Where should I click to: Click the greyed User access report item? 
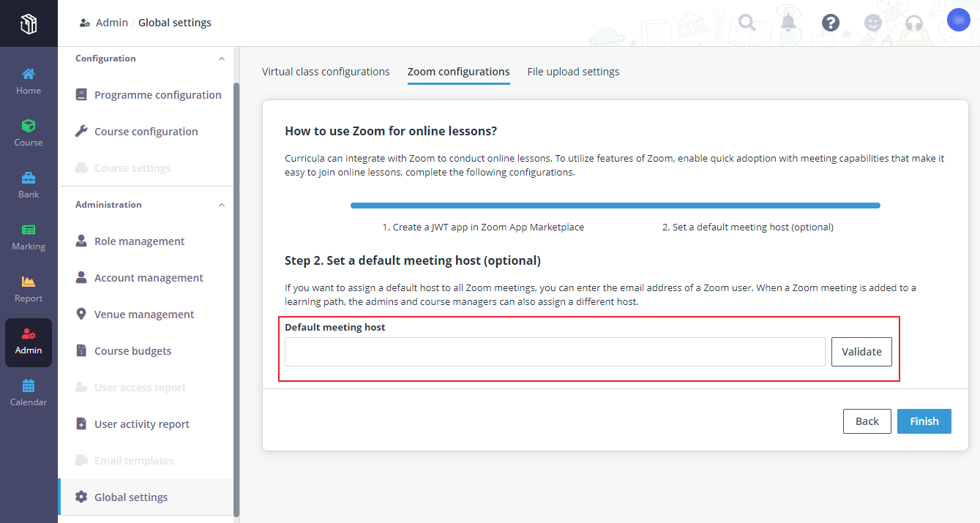146,388
